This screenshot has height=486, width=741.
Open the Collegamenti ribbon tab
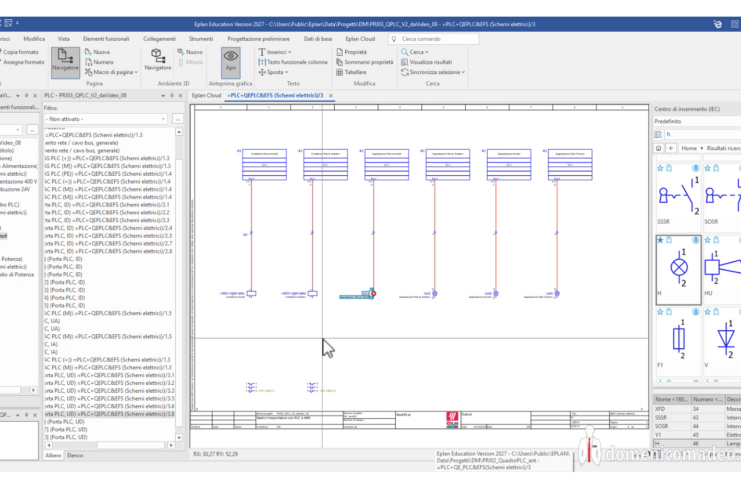coord(159,39)
